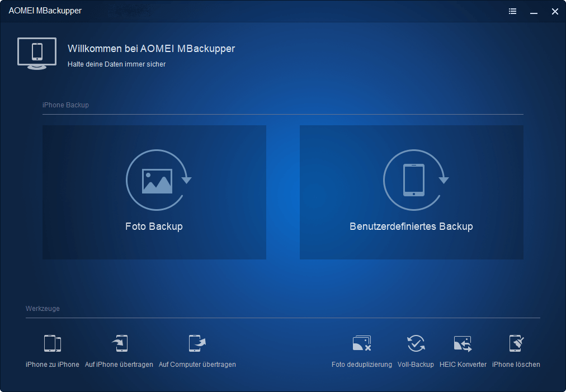Click the Voll-Backup text label
Viewport: 566px width, 392px height.
pos(416,365)
